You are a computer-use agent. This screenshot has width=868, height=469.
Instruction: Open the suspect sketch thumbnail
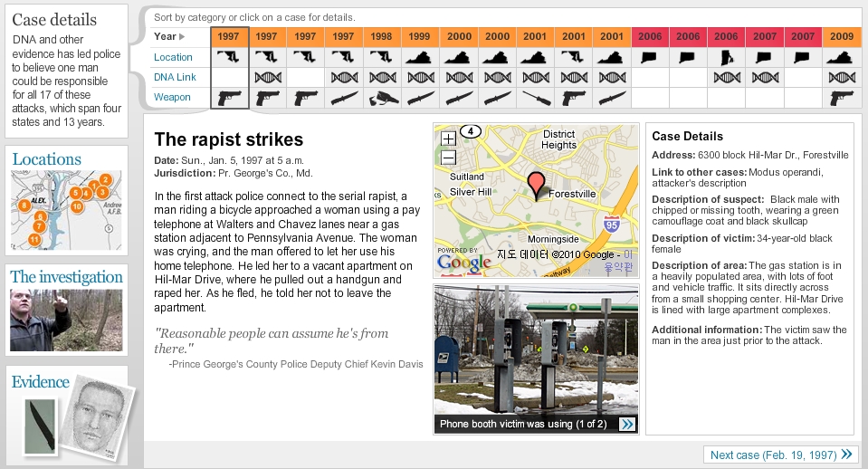[x=97, y=418]
